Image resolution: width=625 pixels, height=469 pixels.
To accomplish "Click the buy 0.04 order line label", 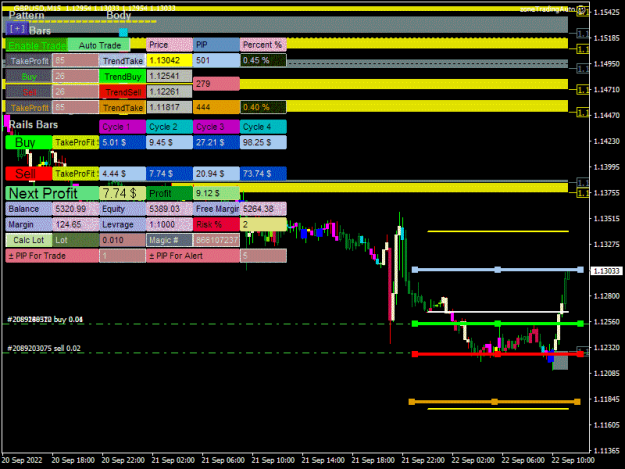I will (45, 320).
